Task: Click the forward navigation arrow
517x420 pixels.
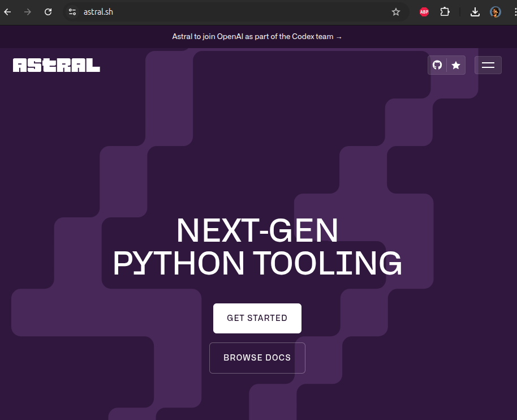Action: coord(28,12)
